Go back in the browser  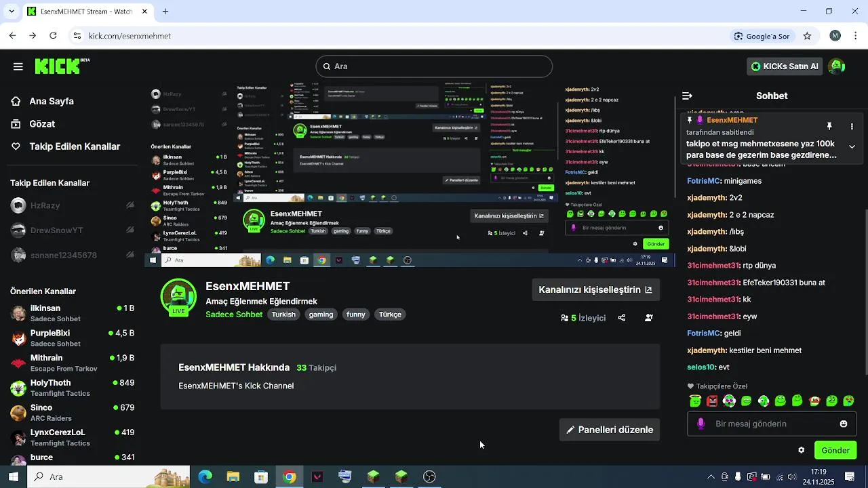pyautogui.click(x=12, y=36)
